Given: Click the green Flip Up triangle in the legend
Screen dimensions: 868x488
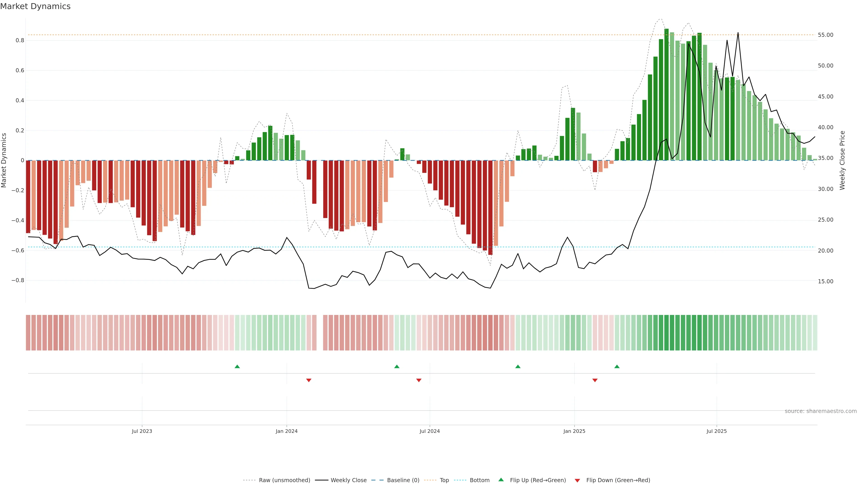Looking at the screenshot, I should (x=501, y=480).
